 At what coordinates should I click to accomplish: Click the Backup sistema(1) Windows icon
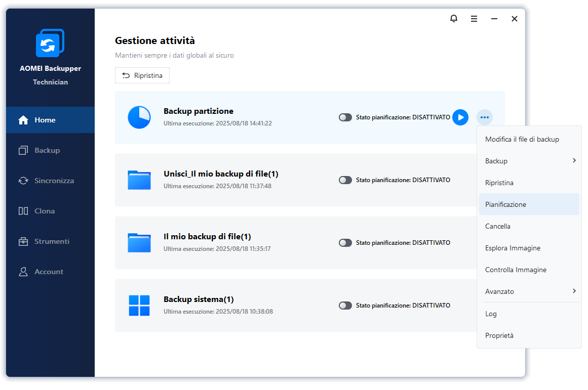pos(139,306)
